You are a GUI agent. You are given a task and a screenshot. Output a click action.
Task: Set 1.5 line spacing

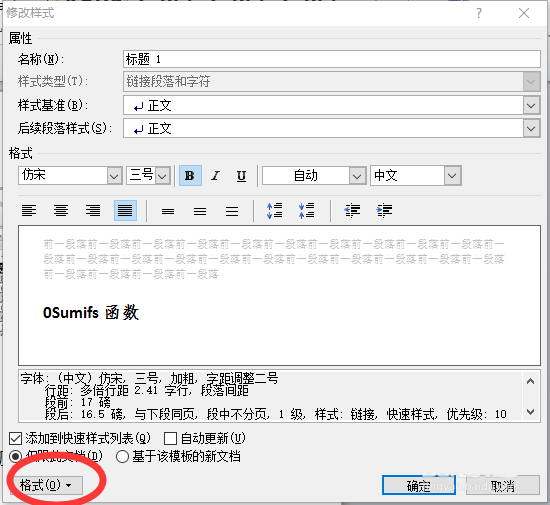200,211
